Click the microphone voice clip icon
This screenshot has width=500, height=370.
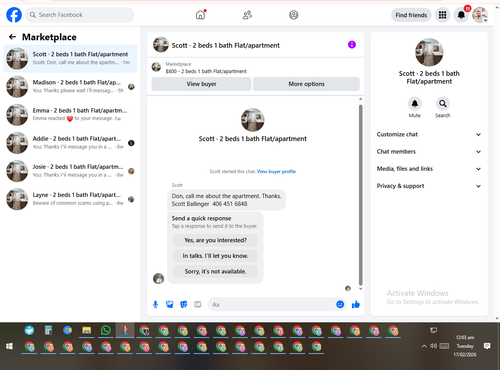[x=155, y=304]
